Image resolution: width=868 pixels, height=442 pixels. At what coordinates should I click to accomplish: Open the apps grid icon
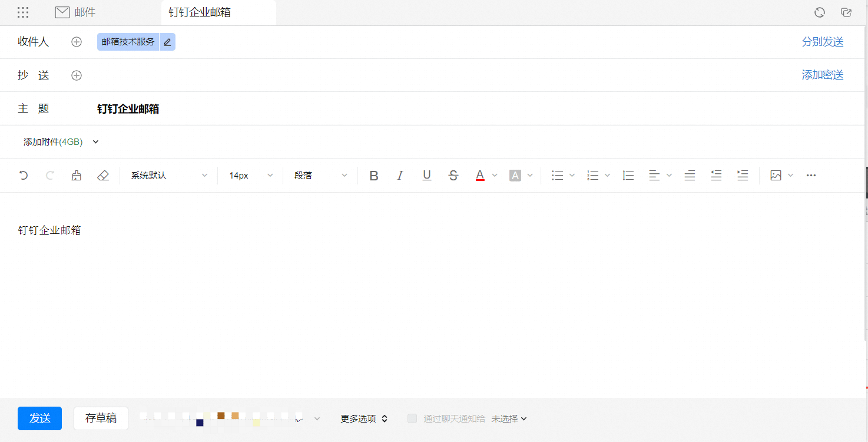click(23, 12)
